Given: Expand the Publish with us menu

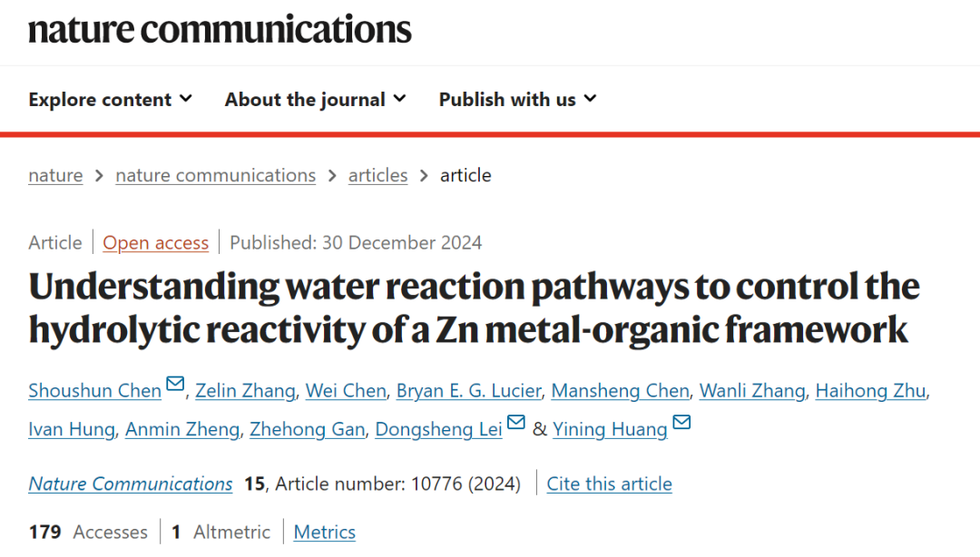Looking at the screenshot, I should (517, 100).
